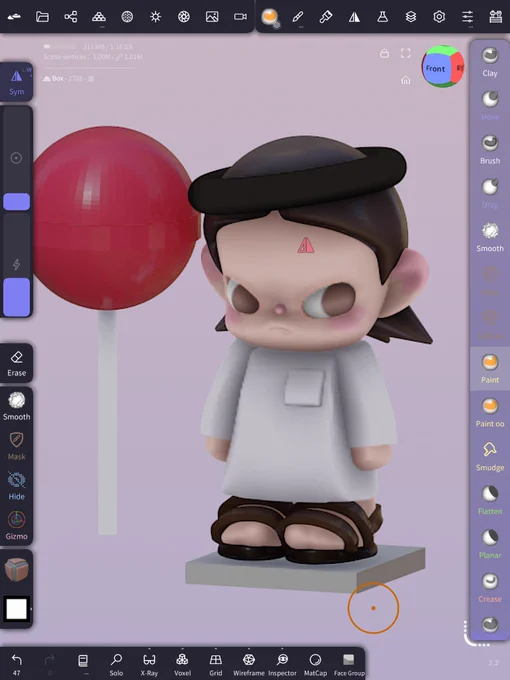Open the flask menu in top bar
This screenshot has width=510, height=680.
point(382,17)
